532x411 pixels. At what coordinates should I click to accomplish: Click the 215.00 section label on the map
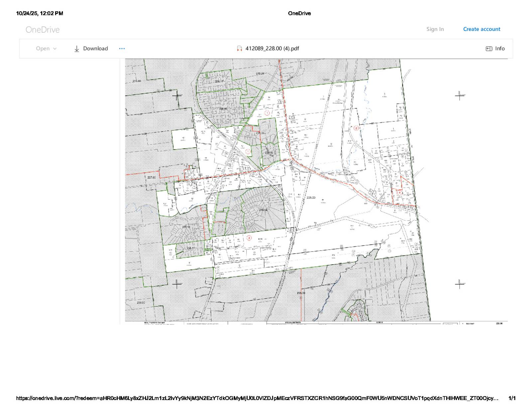pyautogui.click(x=137, y=81)
